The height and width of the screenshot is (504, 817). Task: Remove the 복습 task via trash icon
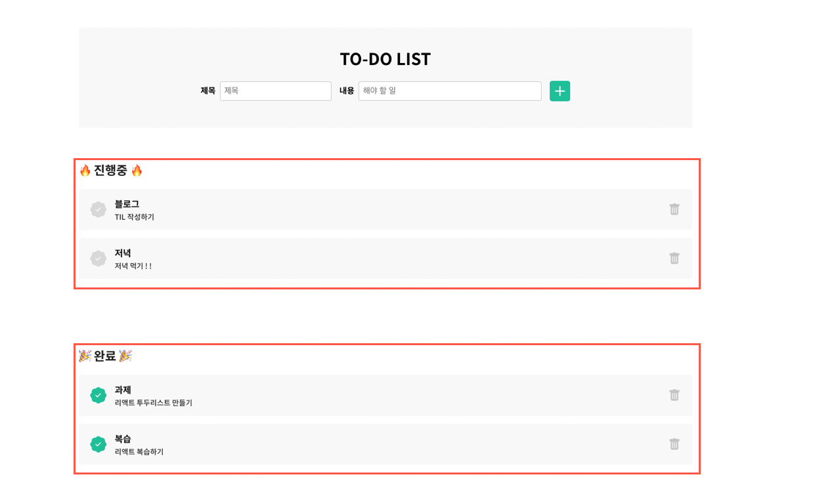pos(674,444)
